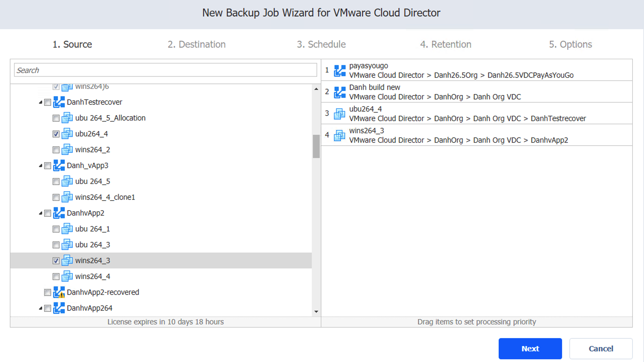Viewport: 644px width, 362px height.
Task: Collapse the DanhTestrecover tree node
Action: coord(41,102)
